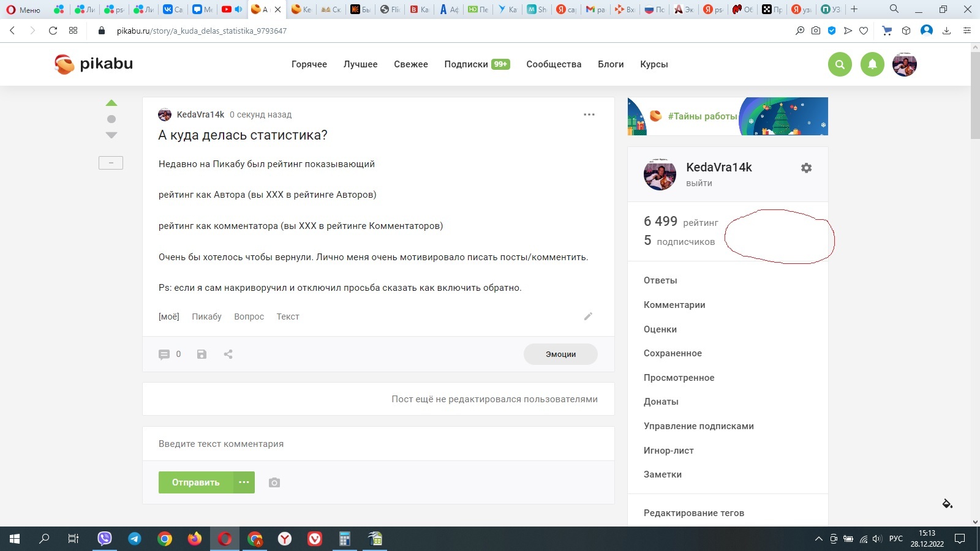Open the Opera Меню button
980x551 pixels.
pyautogui.click(x=23, y=9)
